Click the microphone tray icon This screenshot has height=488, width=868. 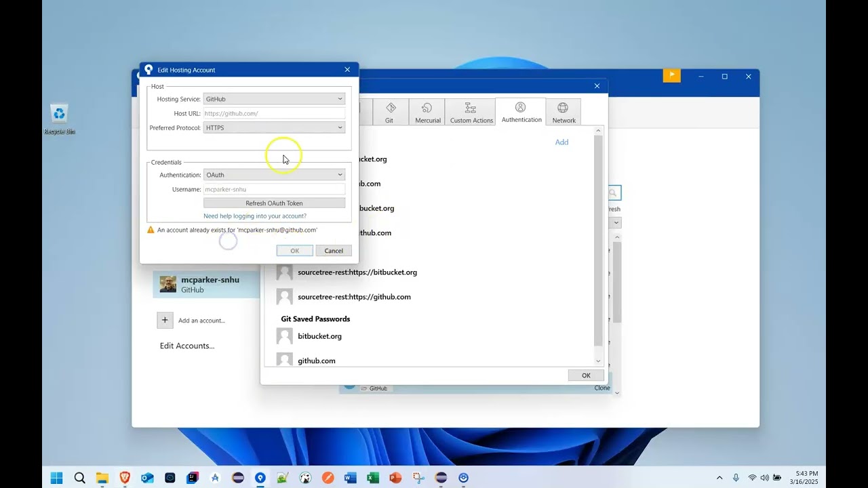(x=736, y=478)
